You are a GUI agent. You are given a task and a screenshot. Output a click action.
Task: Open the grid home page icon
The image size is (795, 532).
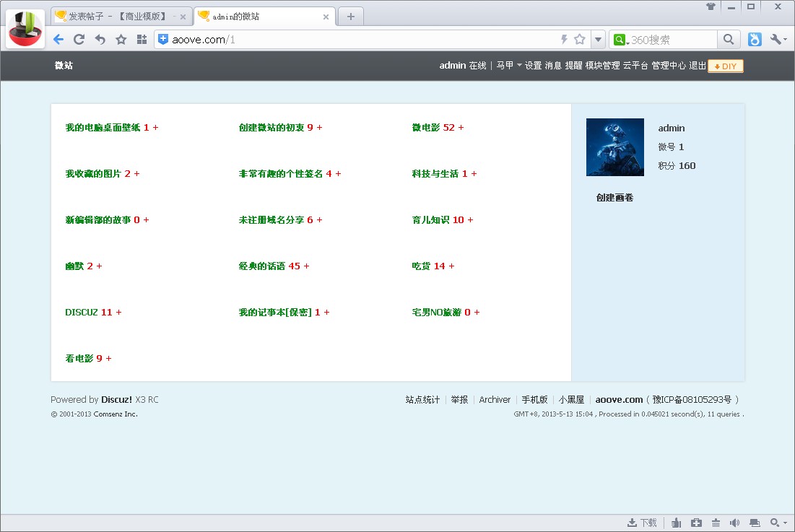coord(142,39)
